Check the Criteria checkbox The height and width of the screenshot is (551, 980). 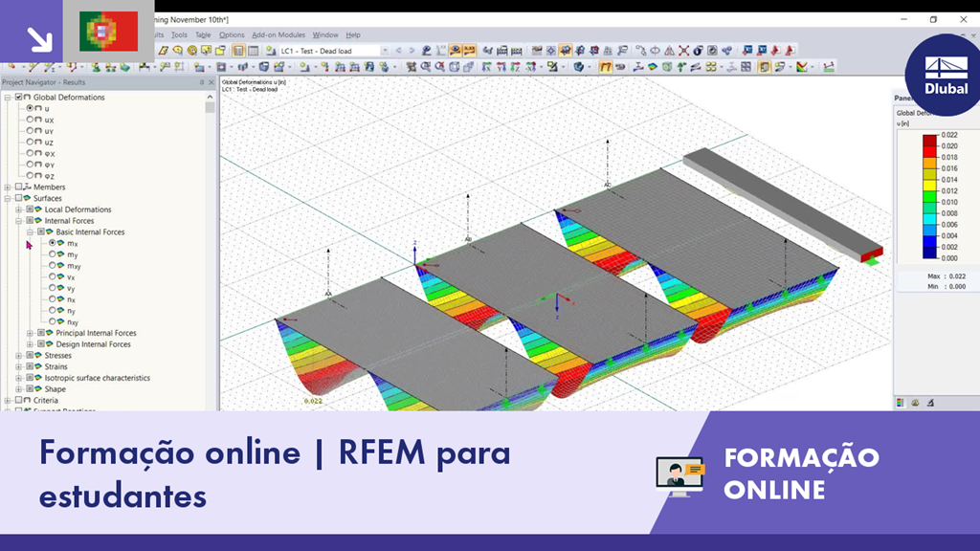click(19, 400)
